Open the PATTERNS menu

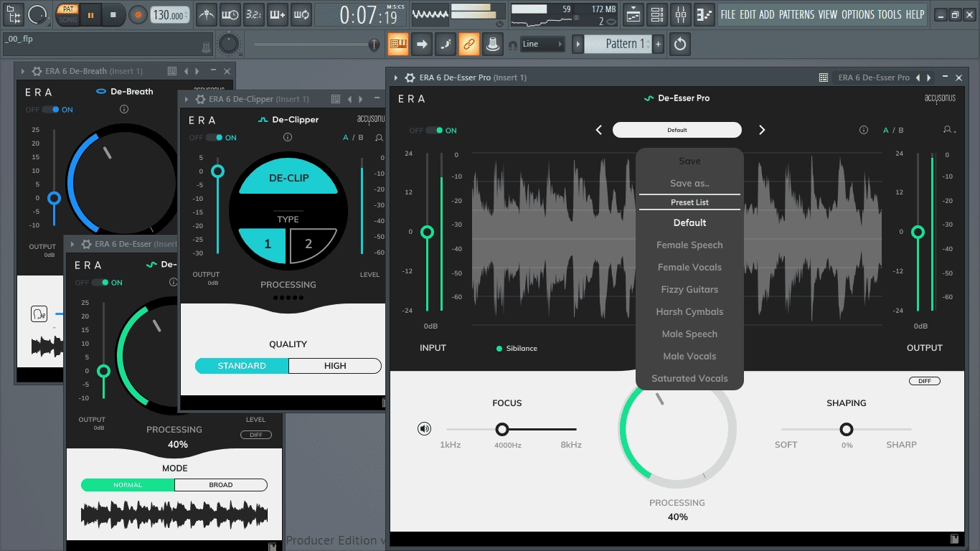(796, 14)
